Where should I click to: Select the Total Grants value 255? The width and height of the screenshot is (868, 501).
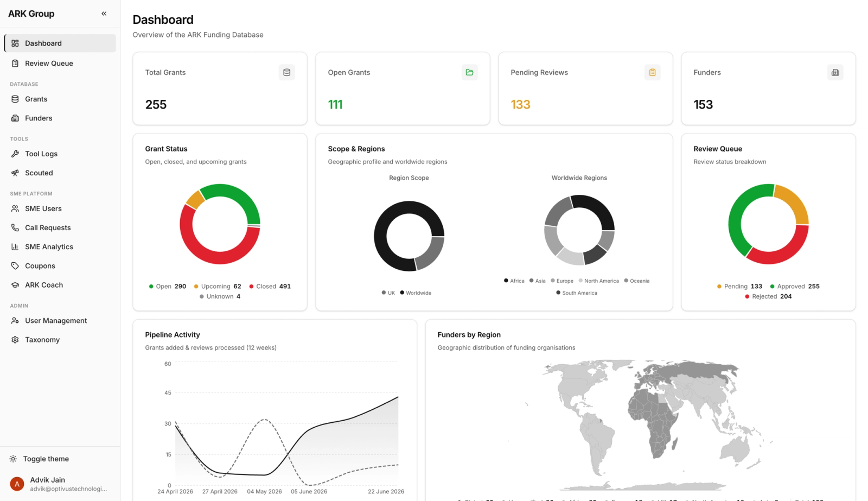[x=156, y=105]
